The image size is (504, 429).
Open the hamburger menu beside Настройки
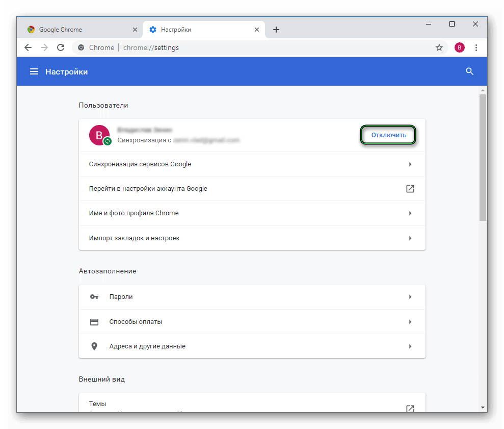point(34,71)
